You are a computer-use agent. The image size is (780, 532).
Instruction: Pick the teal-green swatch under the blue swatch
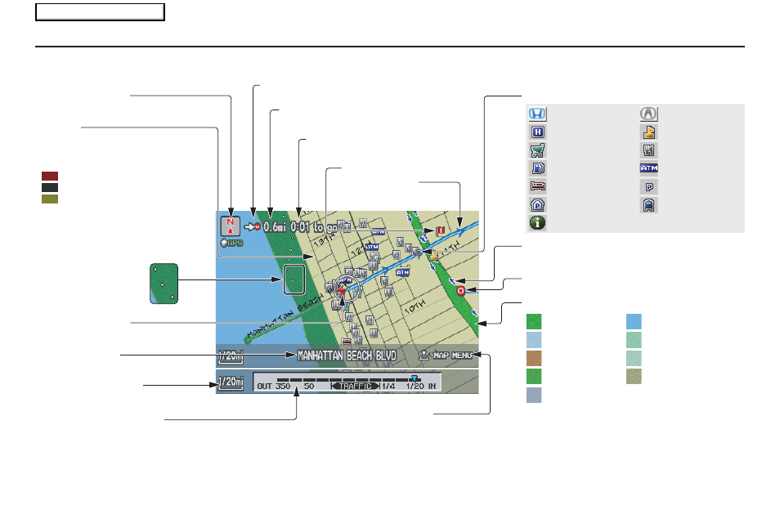pos(634,340)
